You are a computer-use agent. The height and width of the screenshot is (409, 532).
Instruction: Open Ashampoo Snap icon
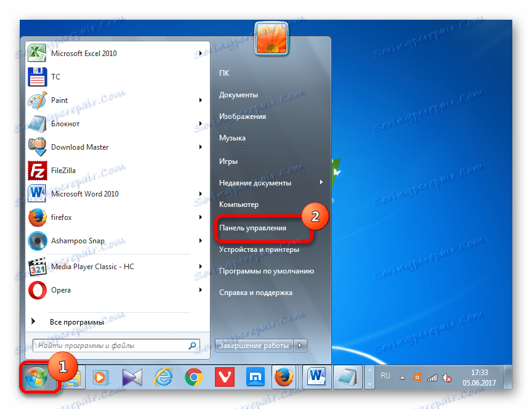click(x=37, y=241)
